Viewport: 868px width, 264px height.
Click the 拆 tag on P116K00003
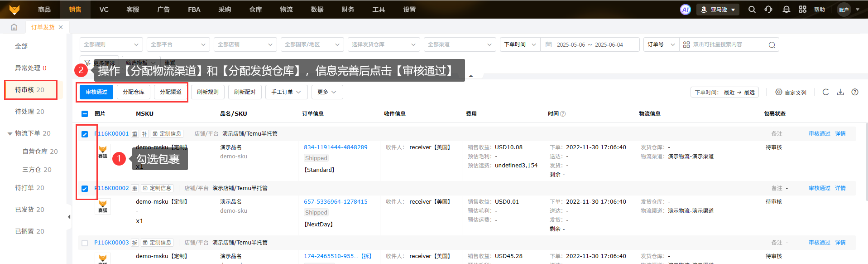134,243
